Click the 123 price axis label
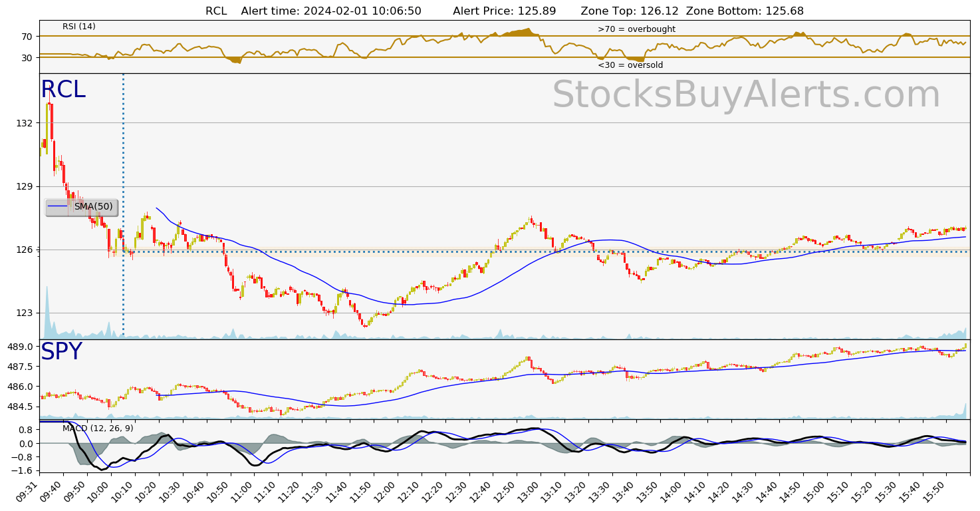The image size is (980, 511). click(x=25, y=313)
